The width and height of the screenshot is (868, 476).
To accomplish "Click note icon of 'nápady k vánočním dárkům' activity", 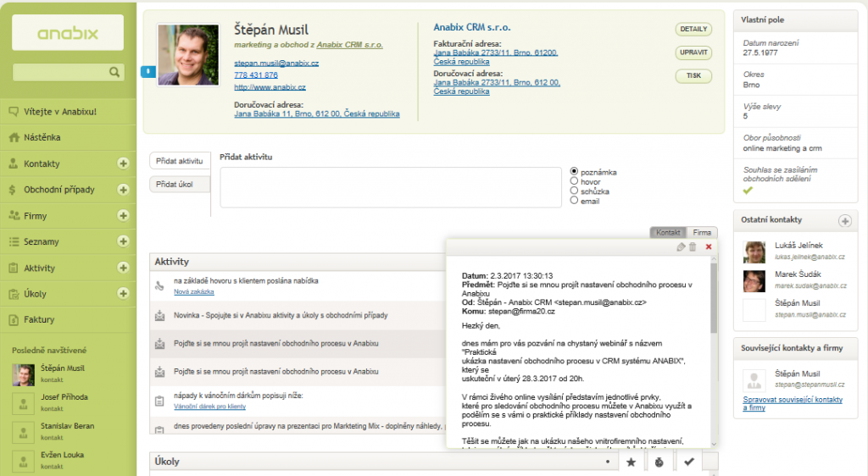I will [x=159, y=401].
